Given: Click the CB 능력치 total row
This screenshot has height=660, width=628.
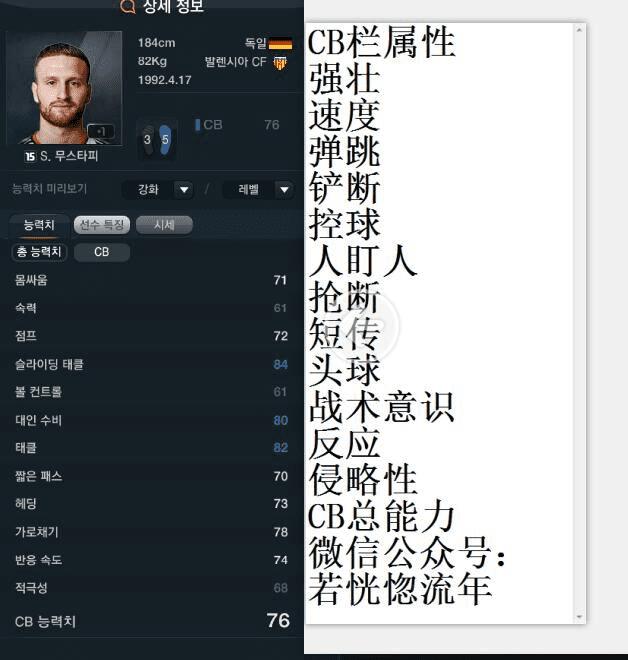Looking at the screenshot, I should 152,621.
